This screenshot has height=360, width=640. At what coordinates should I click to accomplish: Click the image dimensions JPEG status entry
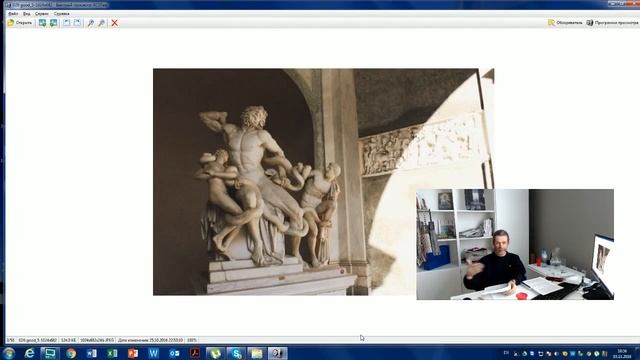(97, 340)
